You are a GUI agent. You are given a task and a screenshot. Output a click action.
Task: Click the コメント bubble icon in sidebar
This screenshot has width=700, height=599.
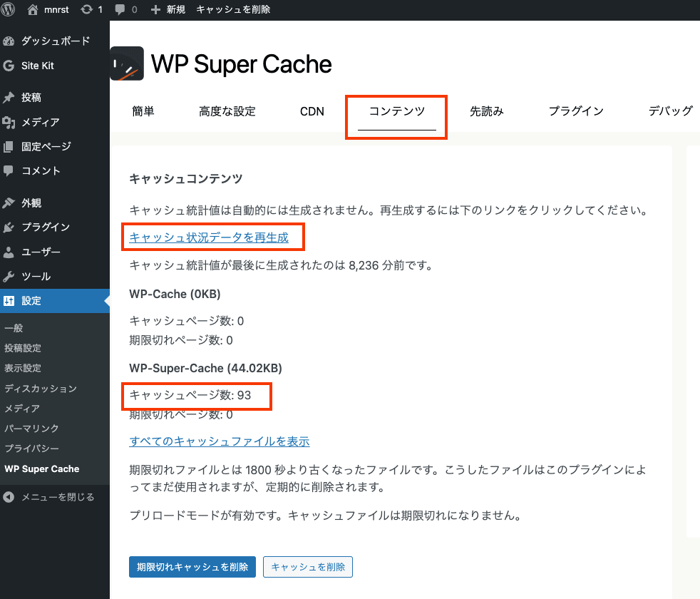(x=9, y=170)
